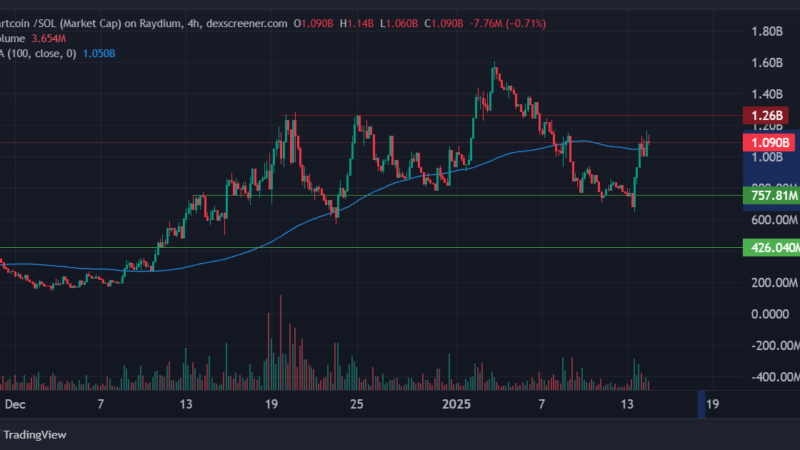Image resolution: width=800 pixels, height=450 pixels.
Task: Click the 0.0000 price axis value
Action: pyautogui.click(x=770, y=314)
